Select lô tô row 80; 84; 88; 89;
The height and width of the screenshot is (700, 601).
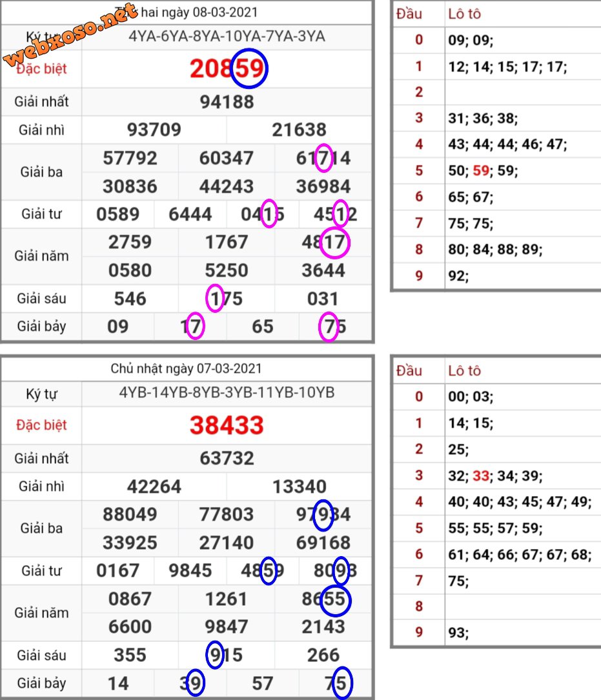point(496,249)
